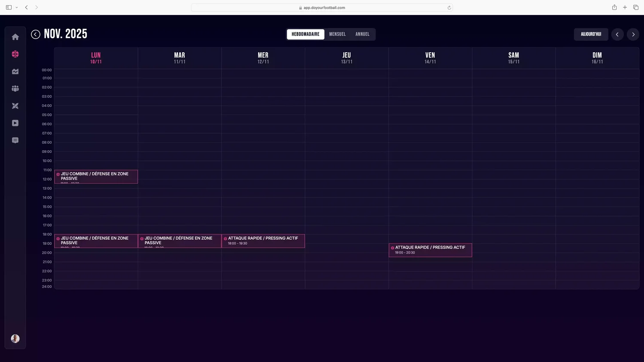Expand the Safari tab group dropdown chevron
The height and width of the screenshot is (362, 644).
pyautogui.click(x=17, y=7)
